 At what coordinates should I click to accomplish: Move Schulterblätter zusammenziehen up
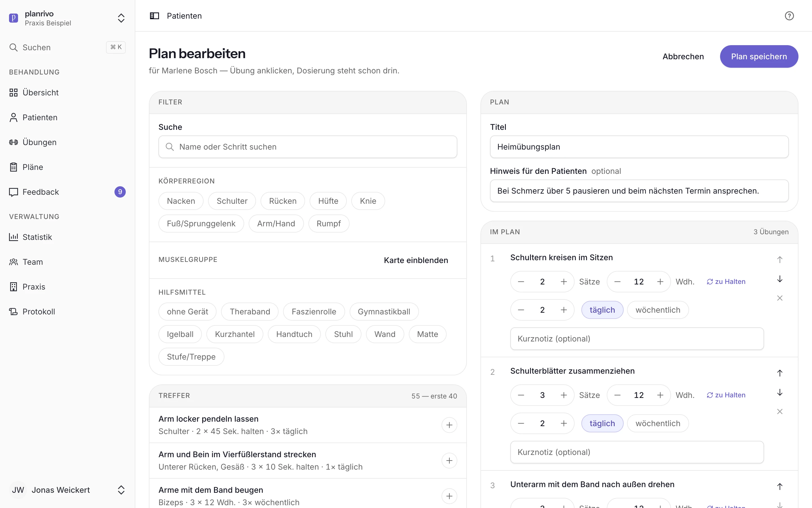pos(780,373)
